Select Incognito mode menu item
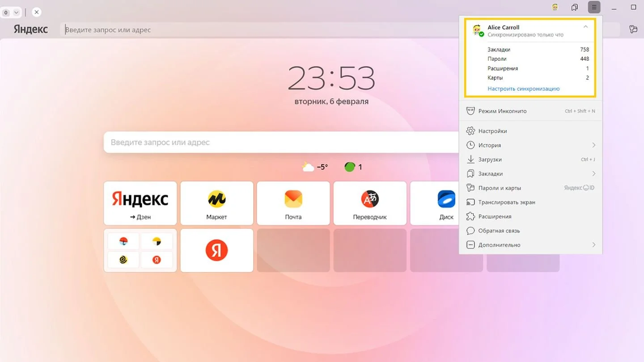Screen dimensions: 644x362 point(531,111)
